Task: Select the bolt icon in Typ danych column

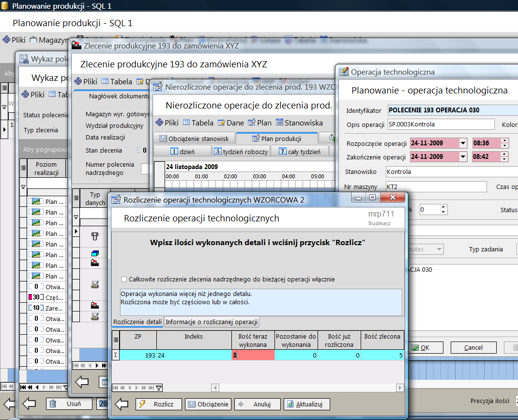Action: (x=95, y=236)
